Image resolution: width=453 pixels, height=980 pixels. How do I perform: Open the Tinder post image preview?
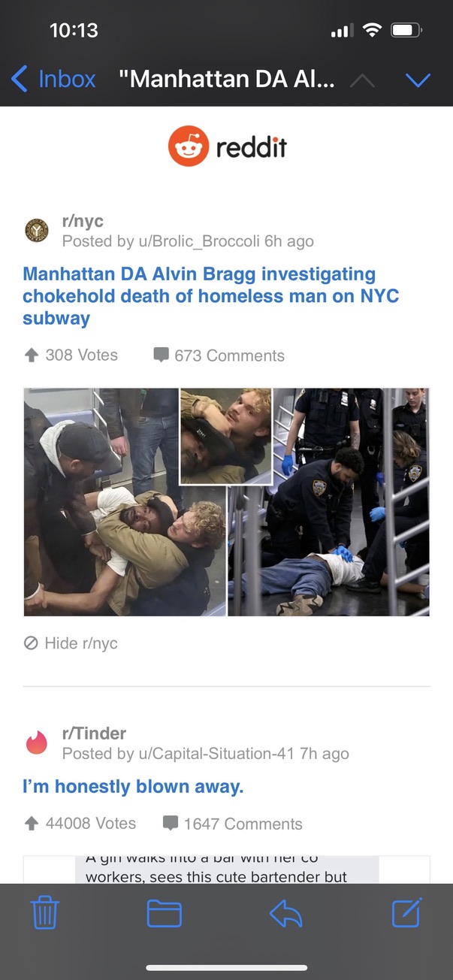coord(226,870)
